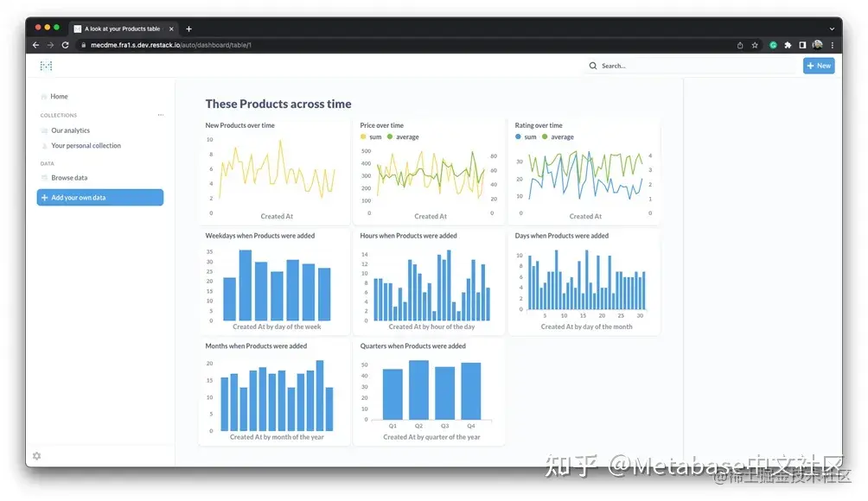
Task: Click the tallest bar in Weekdays chart
Action: pyautogui.click(x=246, y=285)
